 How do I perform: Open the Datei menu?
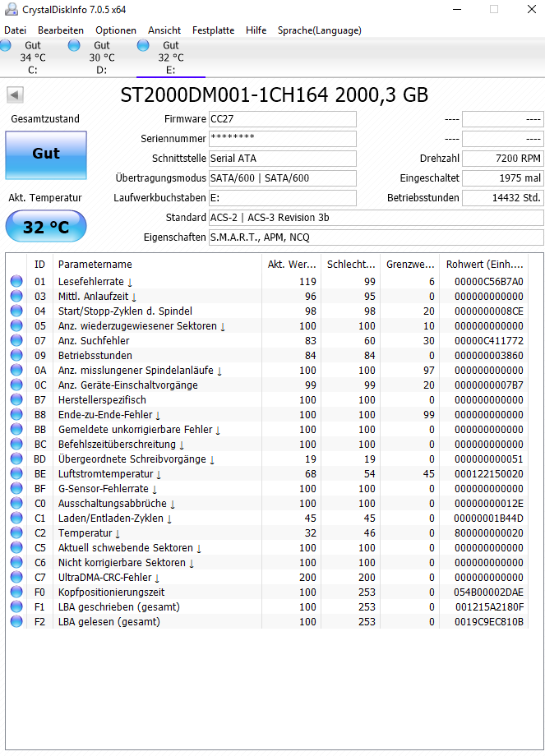(x=15, y=30)
